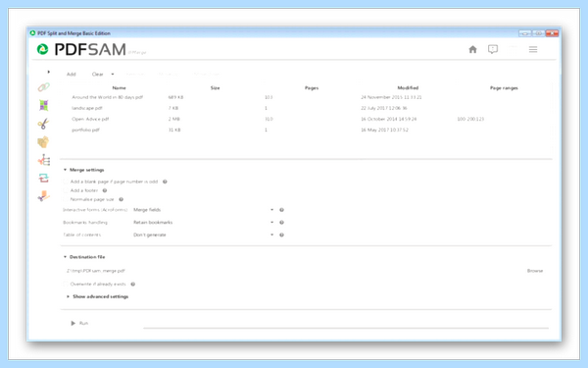Open the Rotate module arrows icon
Screen dimensions: 588x368
(x=44, y=178)
